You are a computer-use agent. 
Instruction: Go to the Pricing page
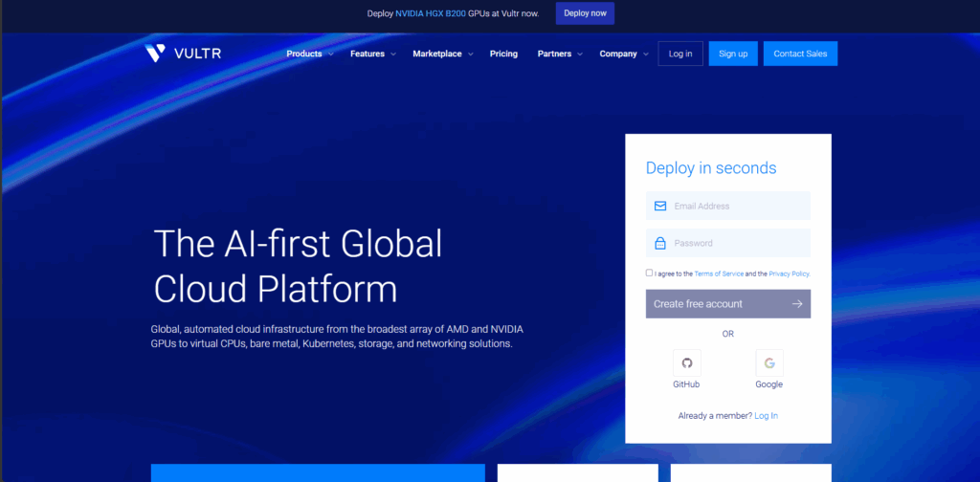(x=503, y=54)
